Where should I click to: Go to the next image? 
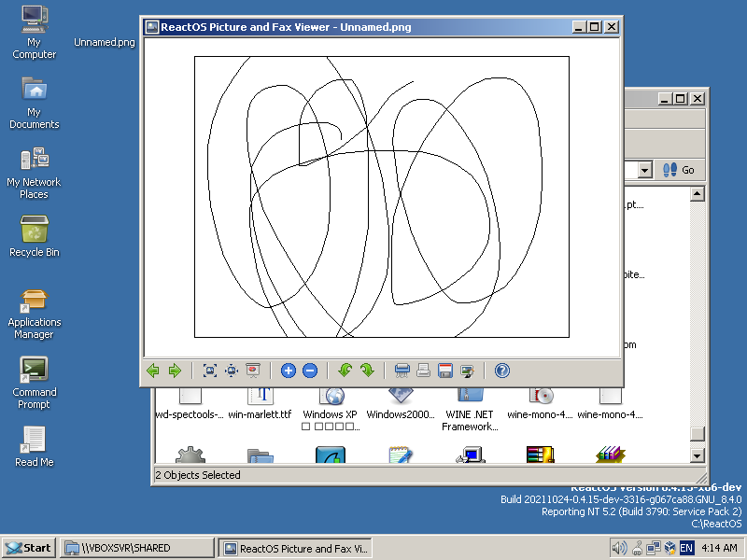175,371
